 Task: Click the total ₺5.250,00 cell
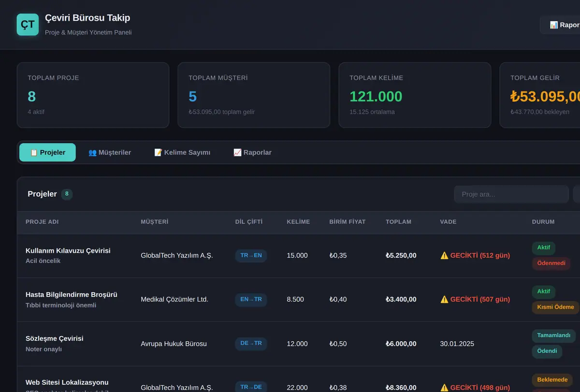[x=401, y=255]
